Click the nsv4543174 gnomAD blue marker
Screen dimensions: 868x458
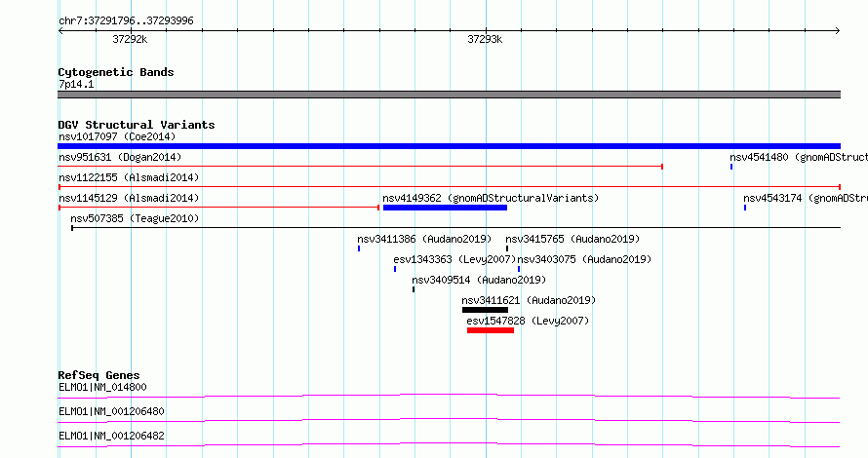point(745,208)
